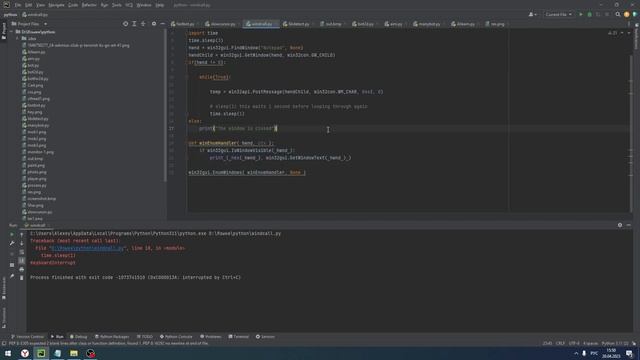Open the Refactor menu
640x360 pixels.
click(x=89, y=5)
